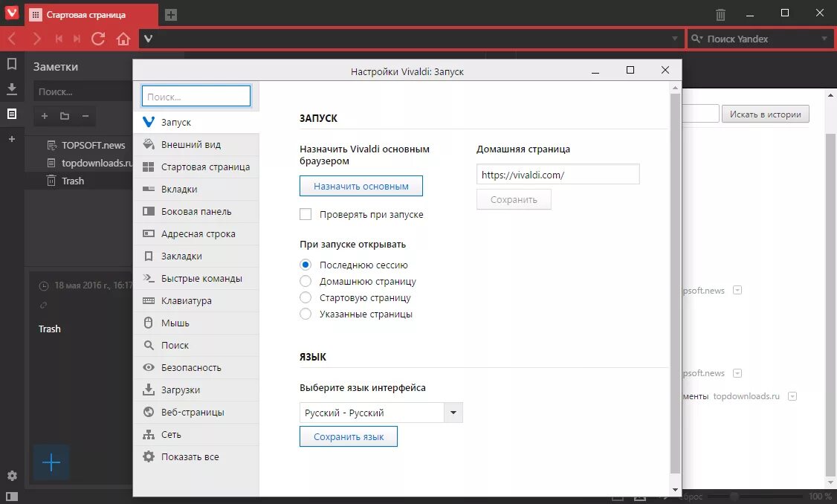
Task: Expand topdownloads.ru history dropdown
Action: (792, 396)
